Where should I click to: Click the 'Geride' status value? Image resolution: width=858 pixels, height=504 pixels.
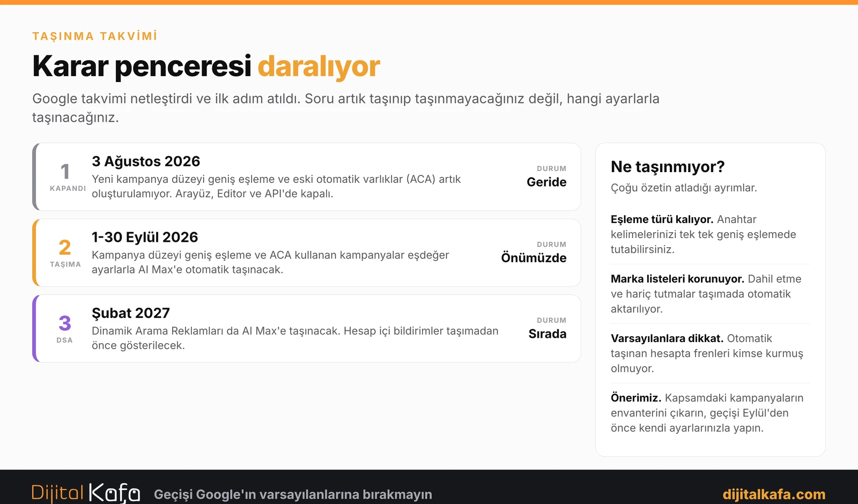[x=546, y=182]
